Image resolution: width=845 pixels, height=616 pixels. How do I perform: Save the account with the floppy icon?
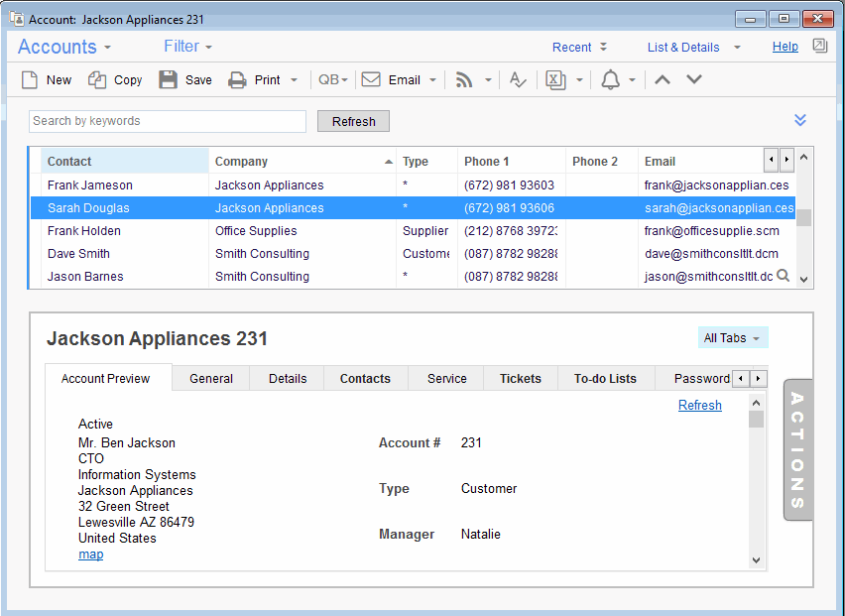click(169, 80)
